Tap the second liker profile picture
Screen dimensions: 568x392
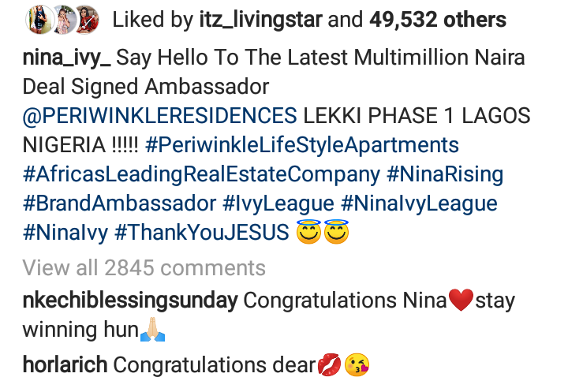click(62, 18)
